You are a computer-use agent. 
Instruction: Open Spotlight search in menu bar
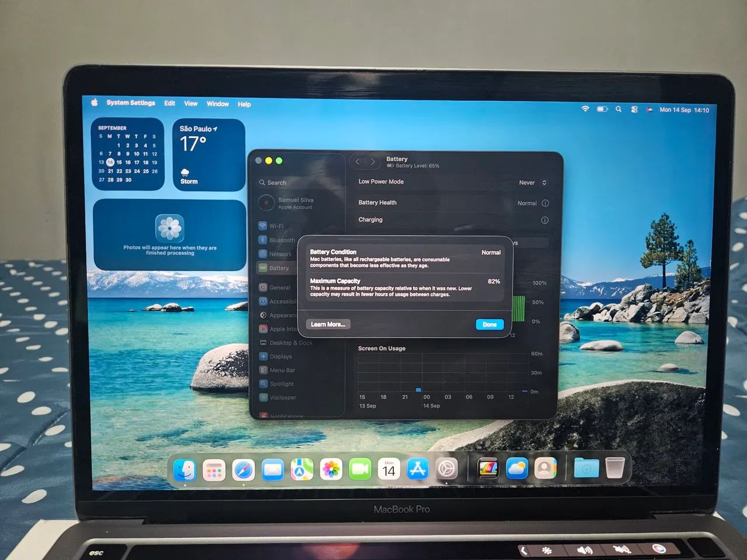tap(619, 109)
